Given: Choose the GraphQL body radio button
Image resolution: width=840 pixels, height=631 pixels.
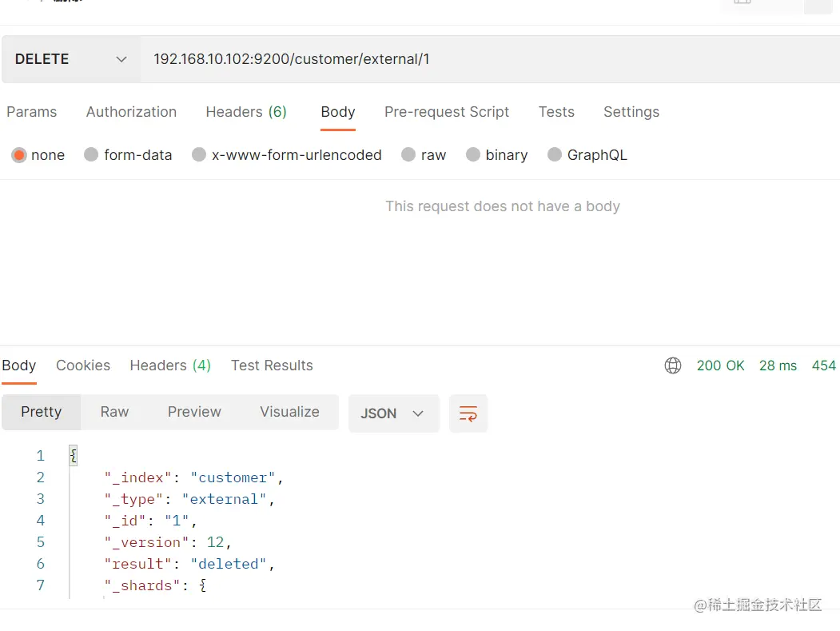Looking at the screenshot, I should pos(555,155).
